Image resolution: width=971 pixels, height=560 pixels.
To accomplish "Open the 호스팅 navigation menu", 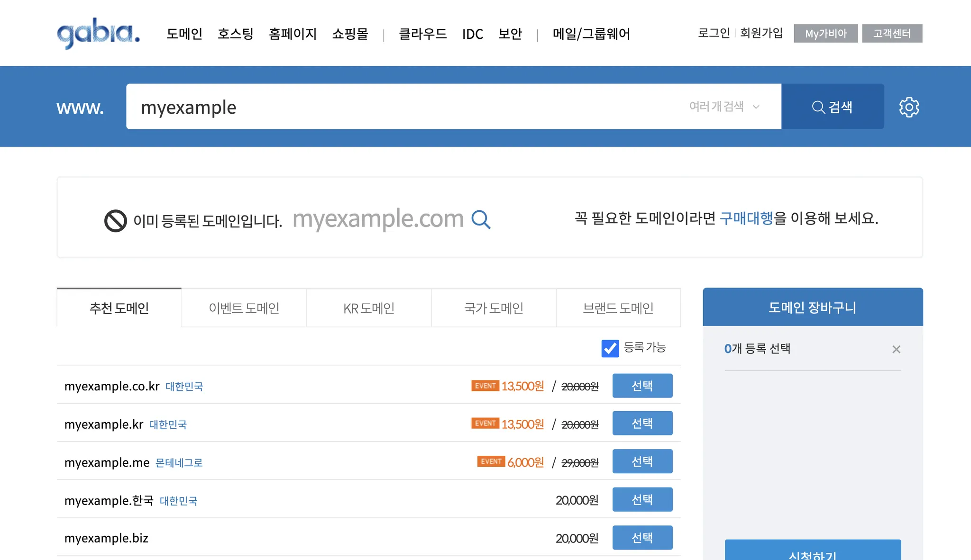I will point(235,34).
